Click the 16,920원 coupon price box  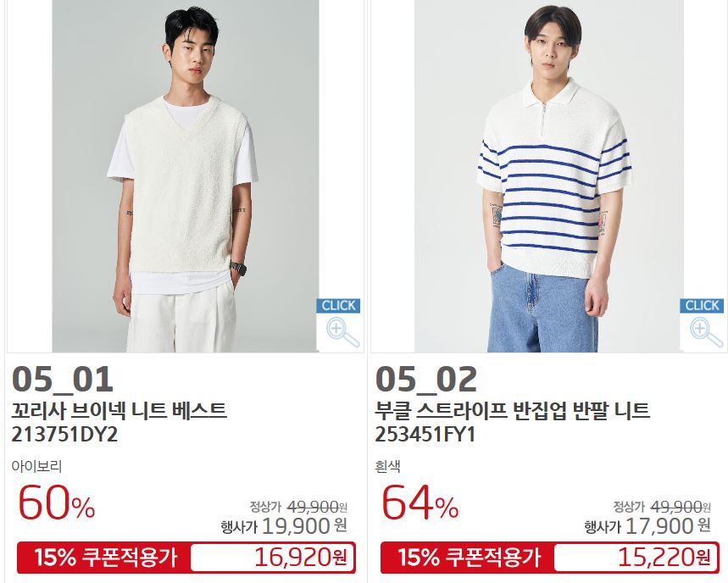(273, 558)
